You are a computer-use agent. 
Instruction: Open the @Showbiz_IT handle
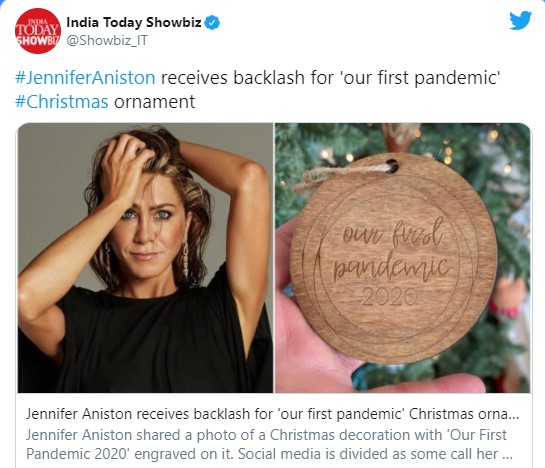point(107,40)
